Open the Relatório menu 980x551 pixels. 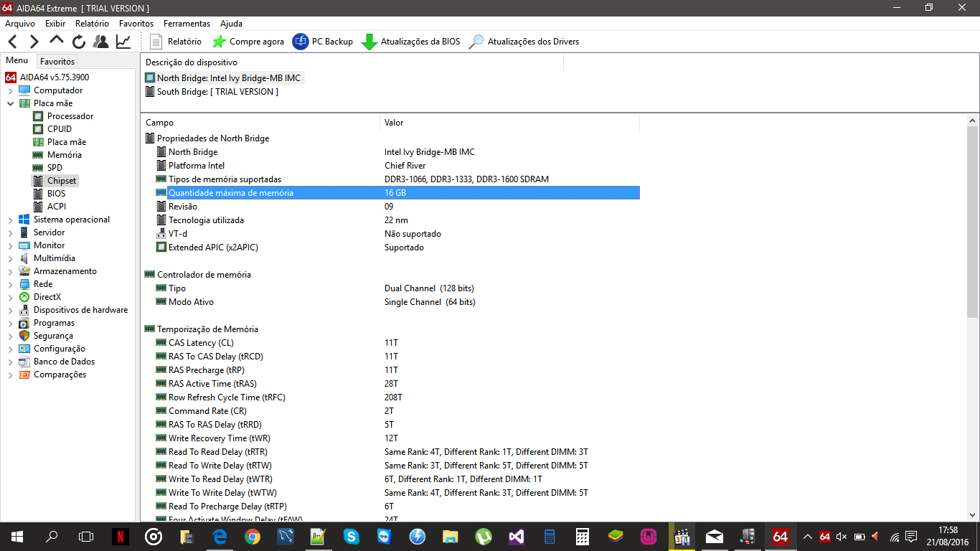tap(93, 24)
